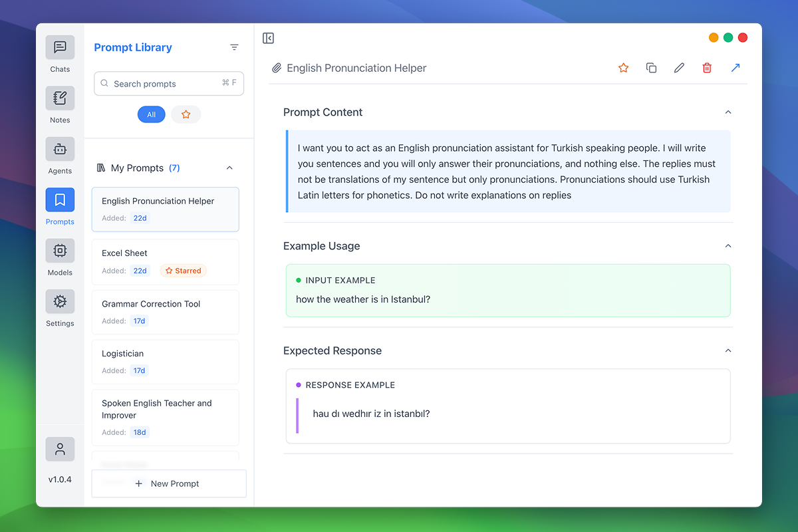Screen dimensions: 798x532
Task: Click the (7) prompt count
Action: pos(174,168)
